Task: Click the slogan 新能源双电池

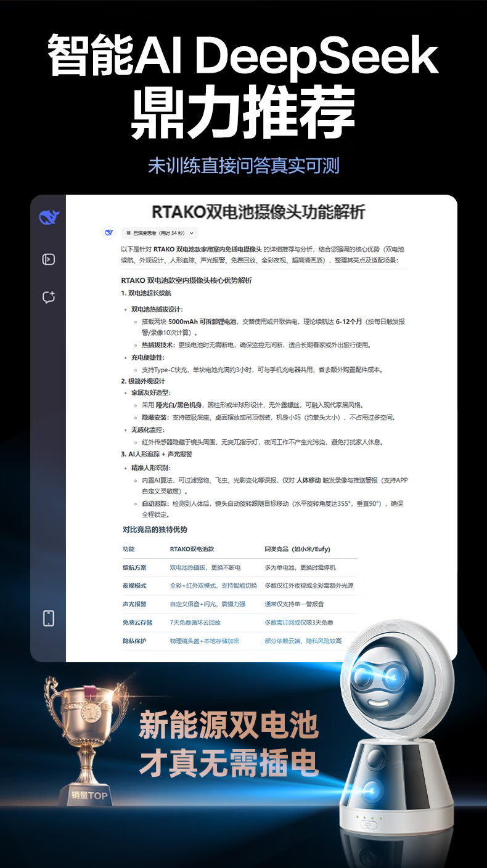Action: 228,725
